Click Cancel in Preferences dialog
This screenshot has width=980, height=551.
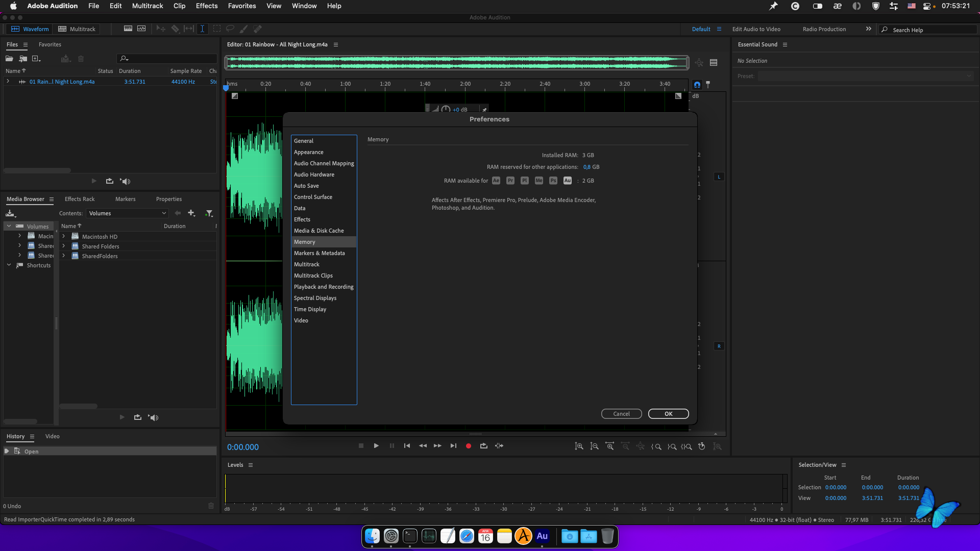[x=621, y=414]
